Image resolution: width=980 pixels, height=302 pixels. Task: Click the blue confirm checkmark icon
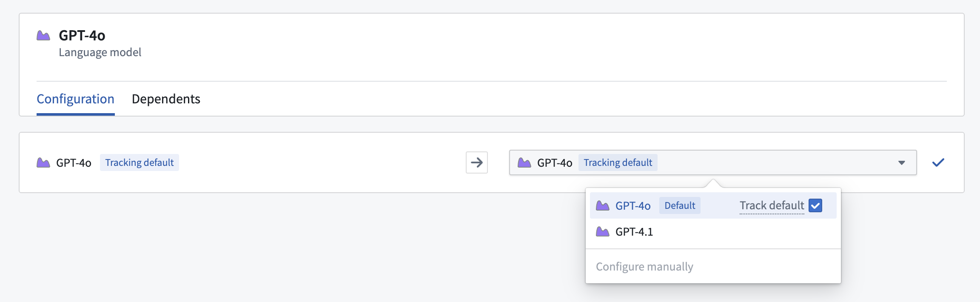[938, 162]
